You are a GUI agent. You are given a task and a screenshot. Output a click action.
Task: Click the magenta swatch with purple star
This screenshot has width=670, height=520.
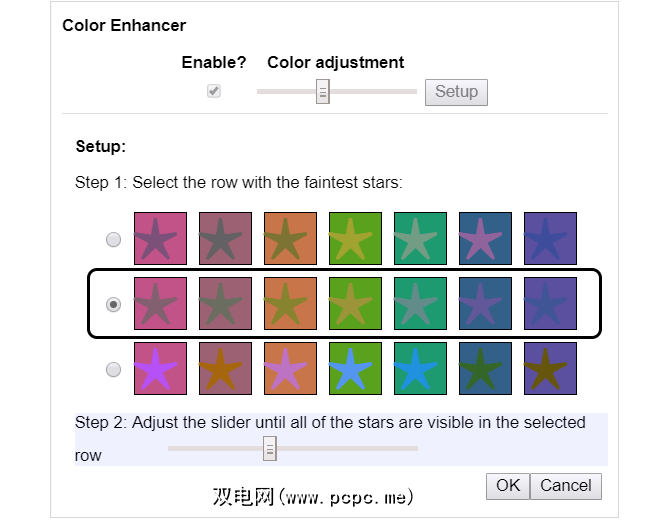[x=160, y=369]
